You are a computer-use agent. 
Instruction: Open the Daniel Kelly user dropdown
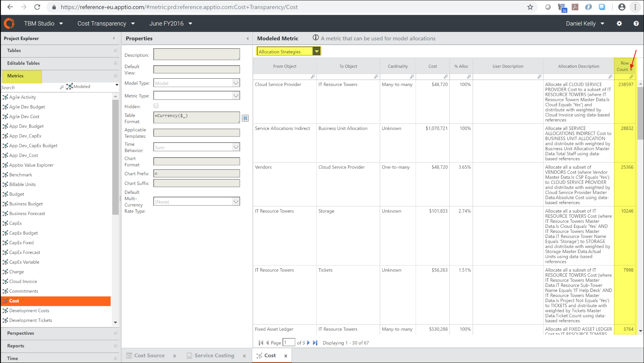585,24
